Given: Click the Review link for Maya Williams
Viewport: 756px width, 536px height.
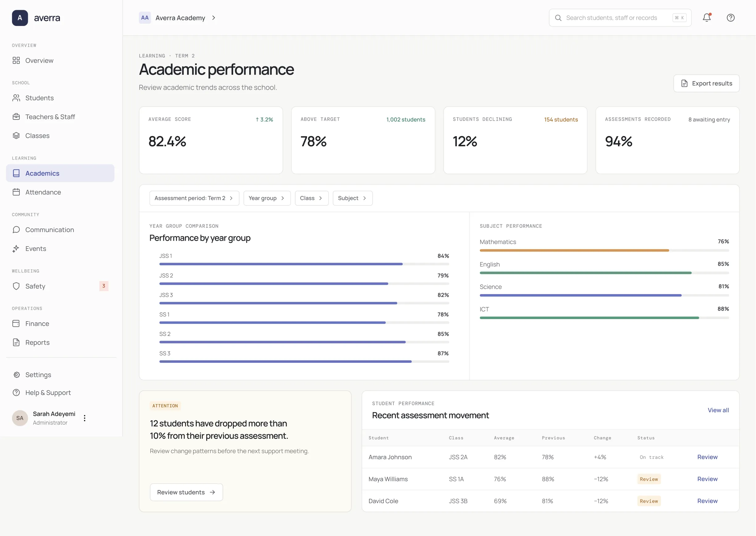Looking at the screenshot, I should click(707, 479).
